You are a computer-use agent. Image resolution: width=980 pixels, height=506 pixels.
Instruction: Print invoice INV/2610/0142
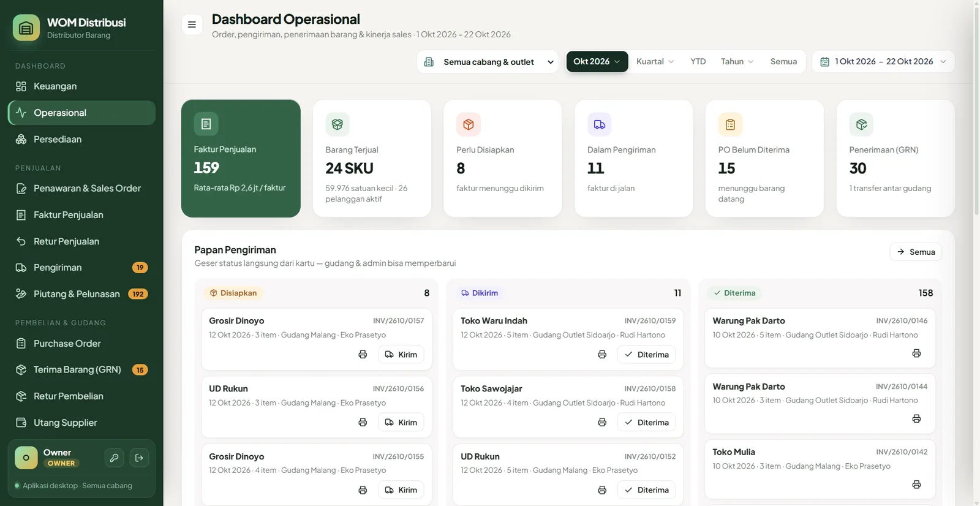click(916, 485)
